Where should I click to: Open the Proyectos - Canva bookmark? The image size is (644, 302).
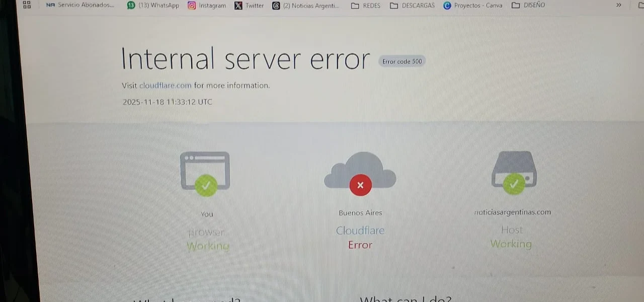473,6
